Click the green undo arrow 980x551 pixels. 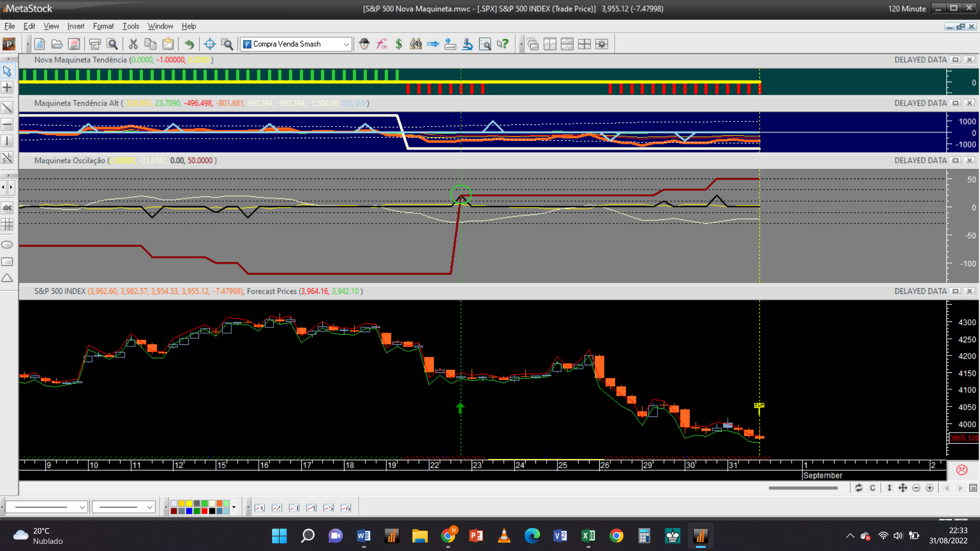[x=189, y=44]
